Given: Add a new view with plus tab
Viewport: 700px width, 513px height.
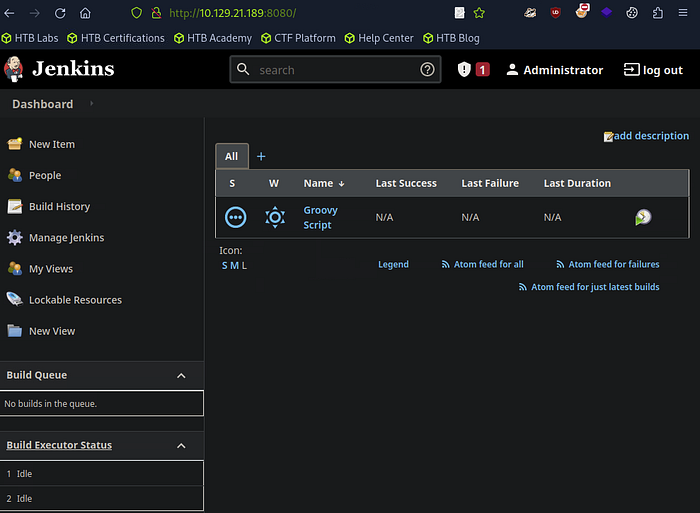Looking at the screenshot, I should 261,156.
